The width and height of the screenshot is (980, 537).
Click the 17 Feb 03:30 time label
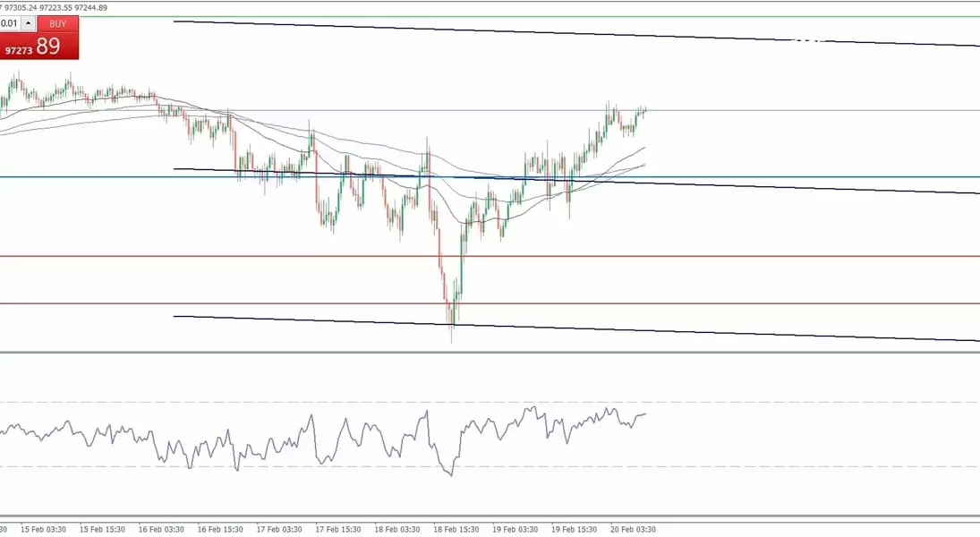(279, 529)
